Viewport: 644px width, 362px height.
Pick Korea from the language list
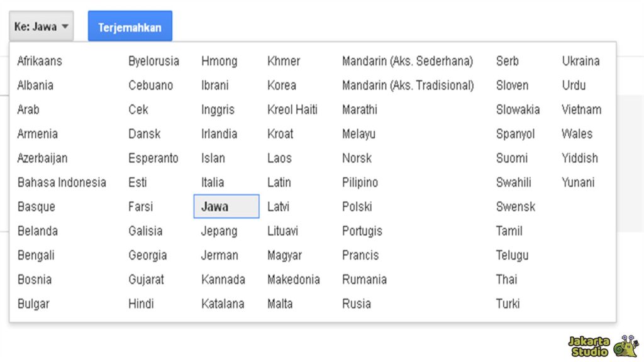(x=281, y=85)
